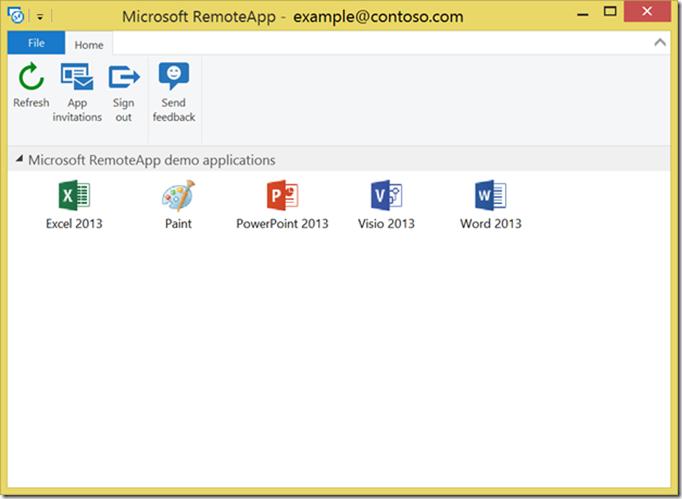Launch Word 2013
Screen dimensions: 682x499
pos(491,204)
